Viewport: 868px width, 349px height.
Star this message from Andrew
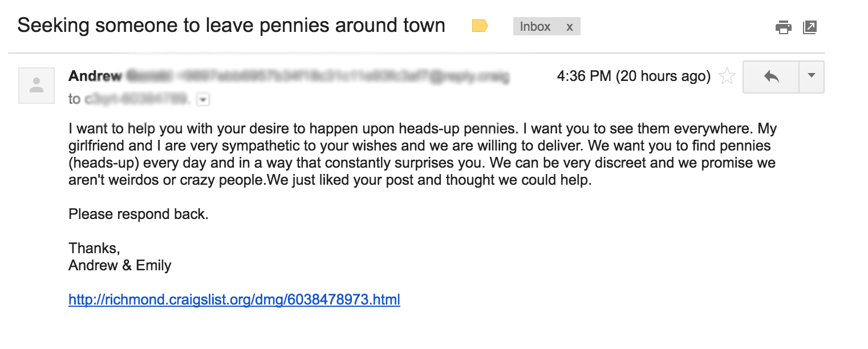727,76
